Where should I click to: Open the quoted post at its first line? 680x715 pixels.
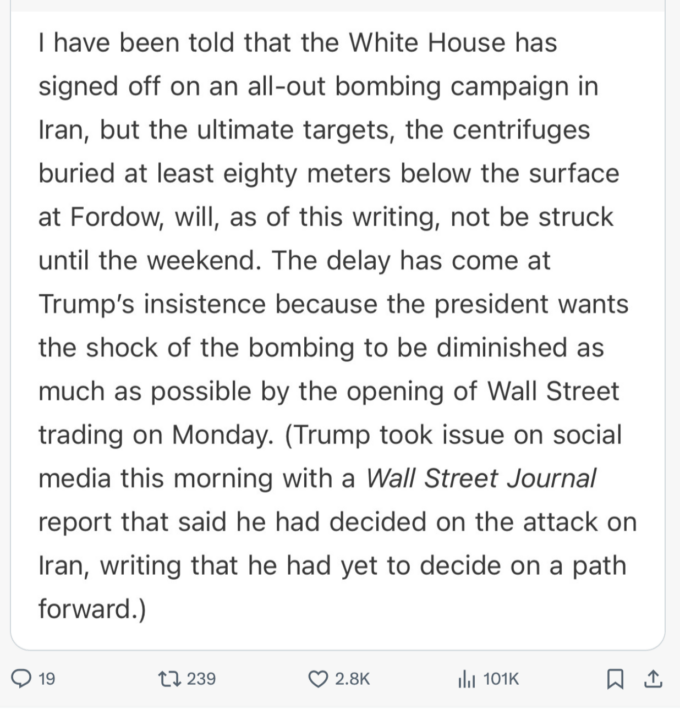tap(298, 43)
